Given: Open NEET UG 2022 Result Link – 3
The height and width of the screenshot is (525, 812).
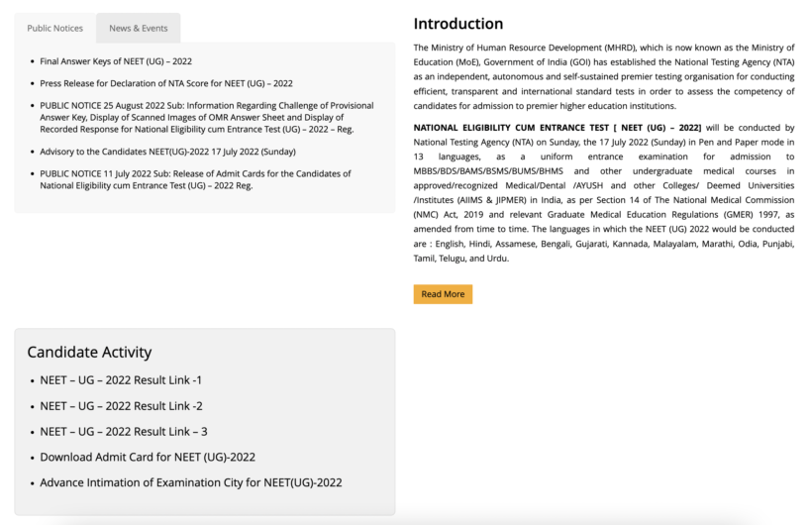Looking at the screenshot, I should tap(124, 432).
